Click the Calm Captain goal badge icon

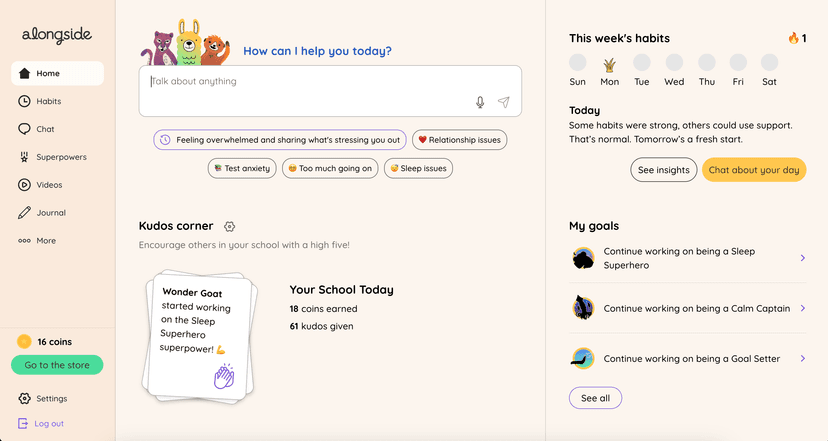(x=583, y=308)
